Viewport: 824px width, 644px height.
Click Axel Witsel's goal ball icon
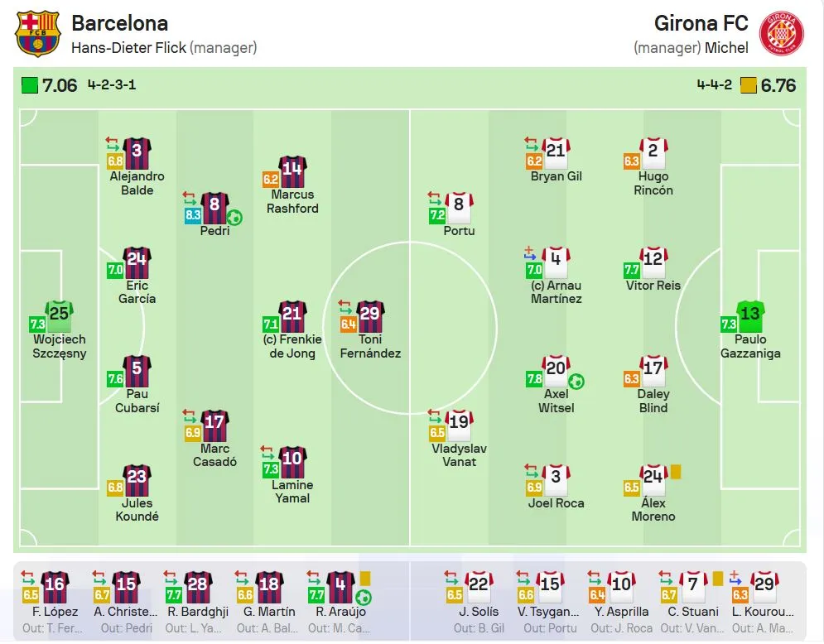tap(576, 382)
